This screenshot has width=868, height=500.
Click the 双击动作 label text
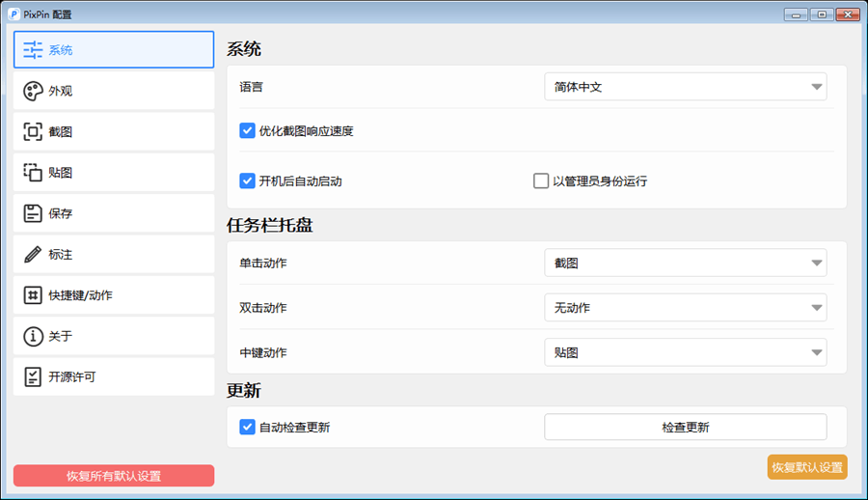[x=263, y=308]
